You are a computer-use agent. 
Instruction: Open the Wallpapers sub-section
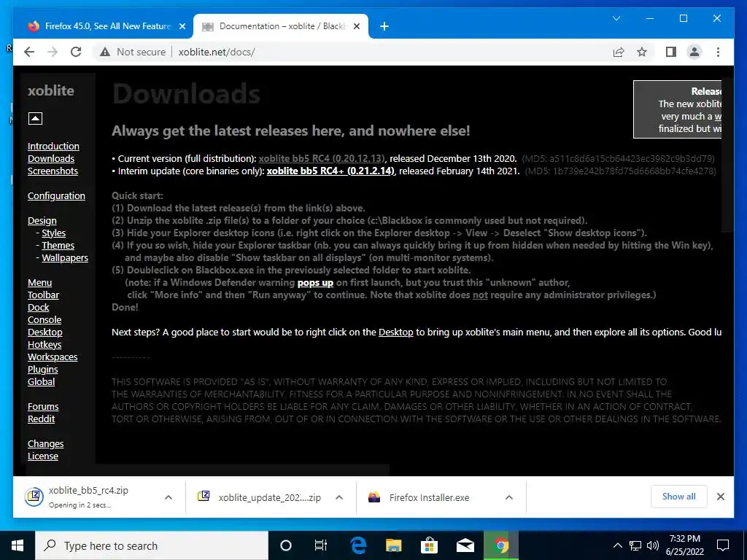(65, 257)
